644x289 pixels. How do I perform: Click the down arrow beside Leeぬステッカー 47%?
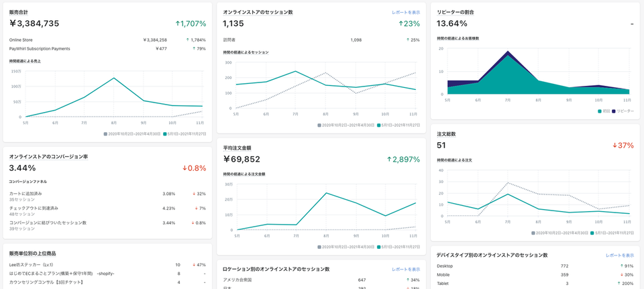pyautogui.click(x=194, y=265)
